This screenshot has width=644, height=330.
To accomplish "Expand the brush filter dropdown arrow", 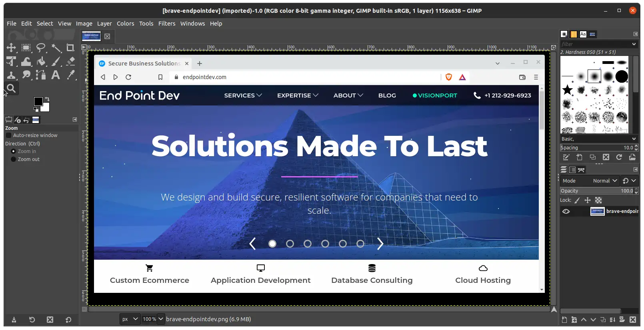I will point(634,44).
